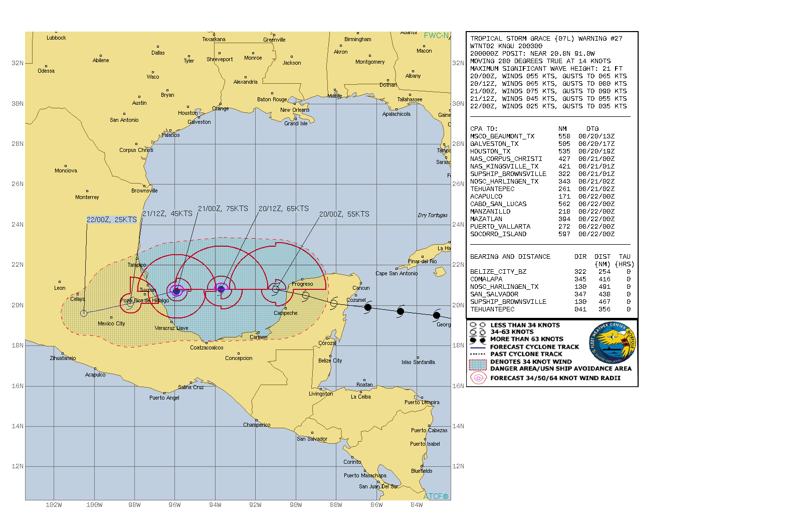Screen dimensions: 786x532
Task: Select the '20/12Z, 65KTS' forecast label
Action: [284, 209]
